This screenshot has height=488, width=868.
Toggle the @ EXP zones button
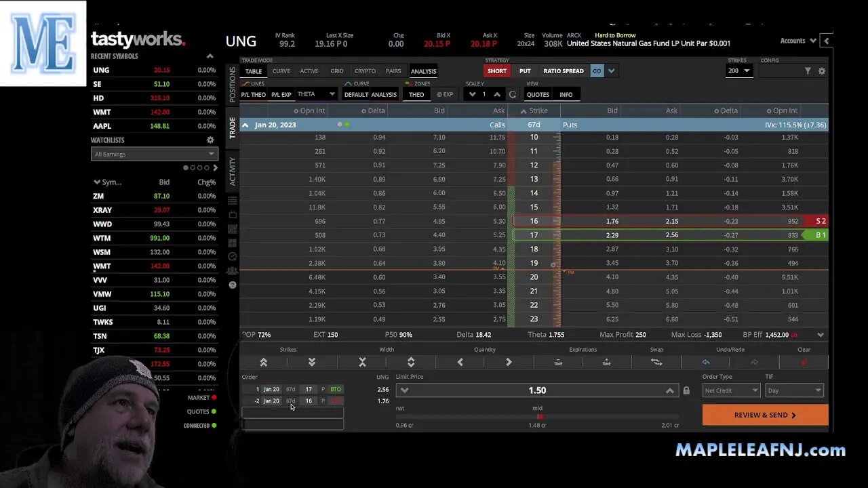(445, 94)
